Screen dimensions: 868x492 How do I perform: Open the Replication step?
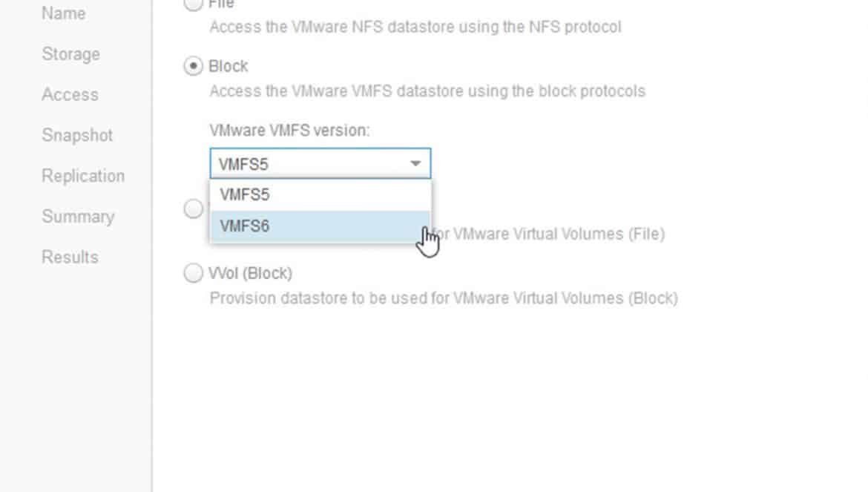point(83,176)
